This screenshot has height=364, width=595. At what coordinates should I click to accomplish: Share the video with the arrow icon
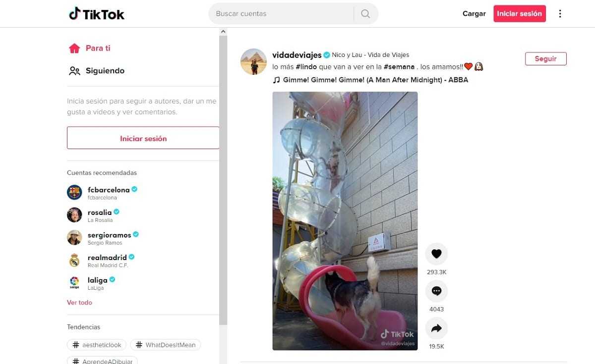436,328
